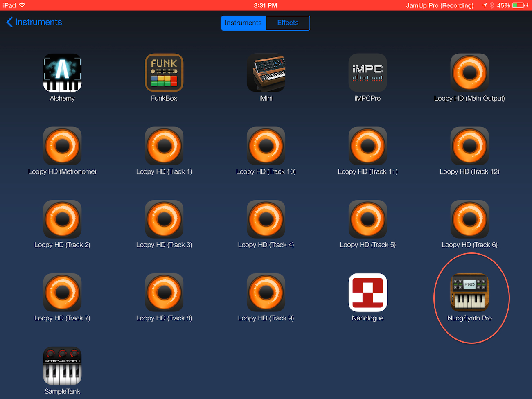Click the "Loopy HD (Track 1)" label
The image size is (532, 399).
[164, 171]
